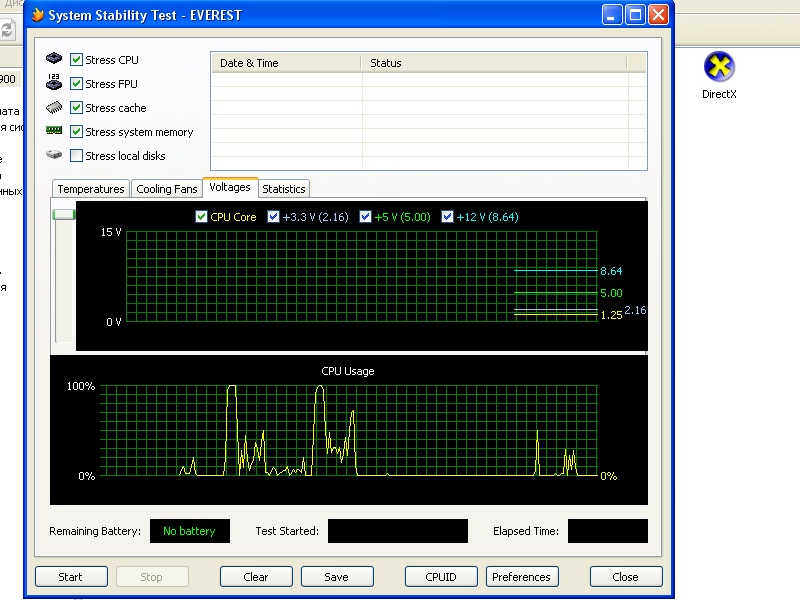Click the refresh arrows icon at left edge
This screenshot has width=800, height=600.
[x=7, y=30]
